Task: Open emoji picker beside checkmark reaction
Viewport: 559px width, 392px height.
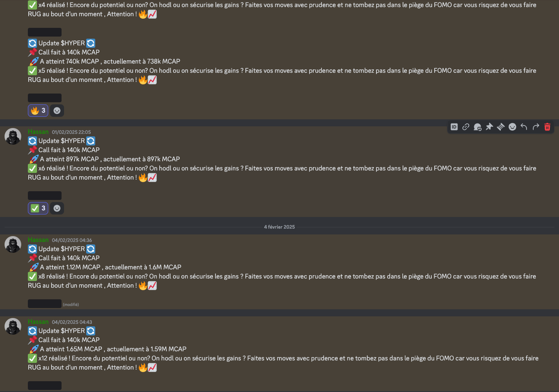Action: 57,208
